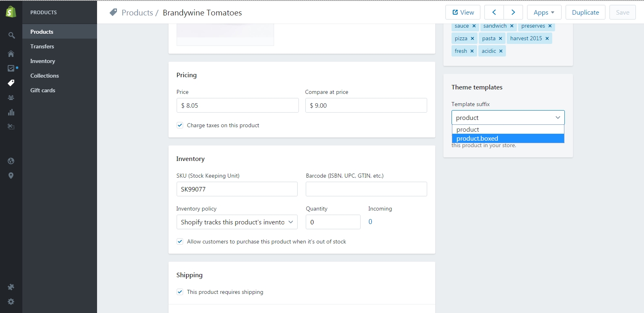Go to Home via sidebar house icon

click(x=11, y=54)
